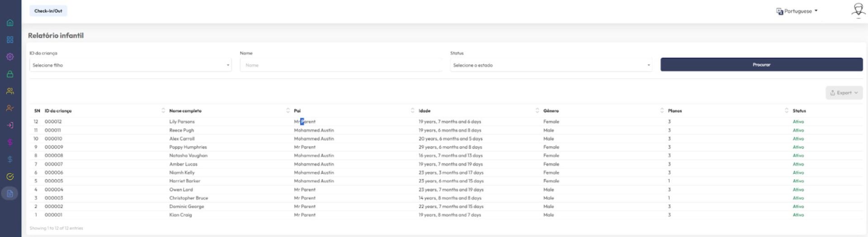This screenshot has width=868, height=237.
Task: Open the Portuguese language dropdown
Action: coord(797,11)
